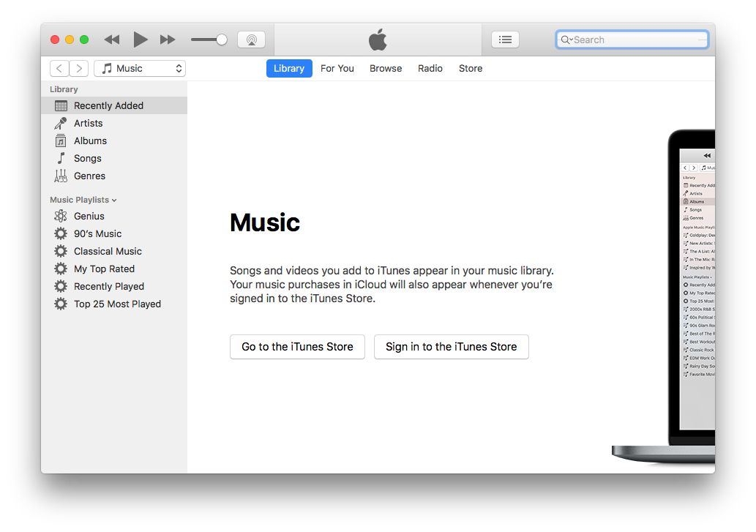Click the Recently Added grid icon
Screen dimensions: 756x532
61,105
